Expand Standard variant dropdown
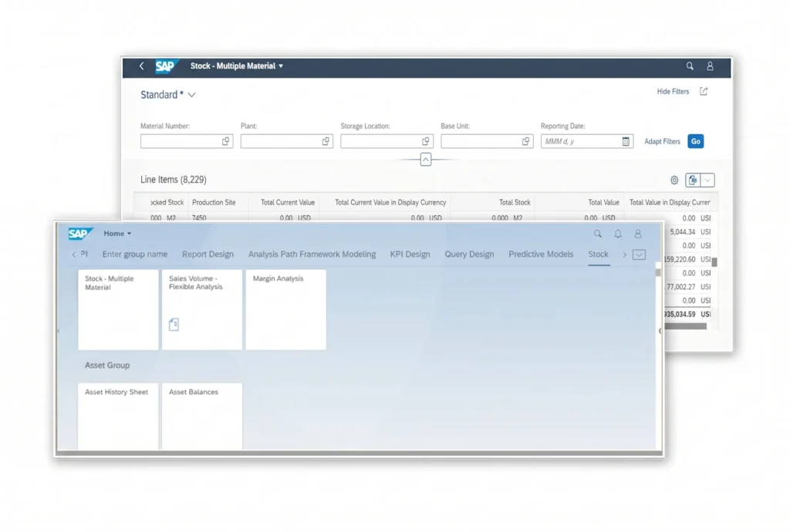The height and width of the screenshot is (532, 790). [x=191, y=95]
